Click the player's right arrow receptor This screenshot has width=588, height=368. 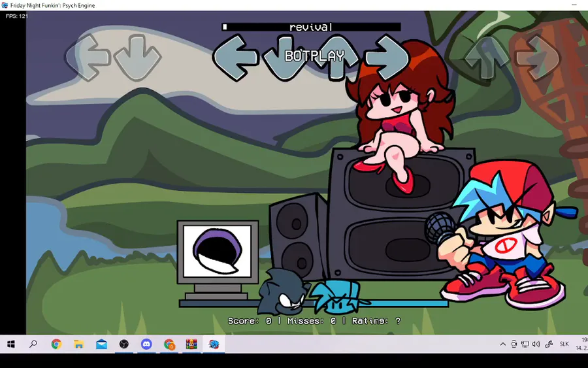point(387,58)
